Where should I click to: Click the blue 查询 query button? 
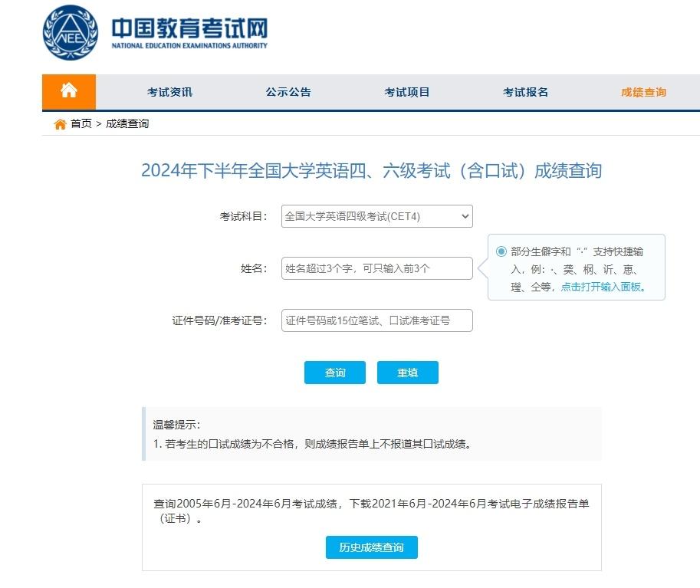[x=335, y=373]
